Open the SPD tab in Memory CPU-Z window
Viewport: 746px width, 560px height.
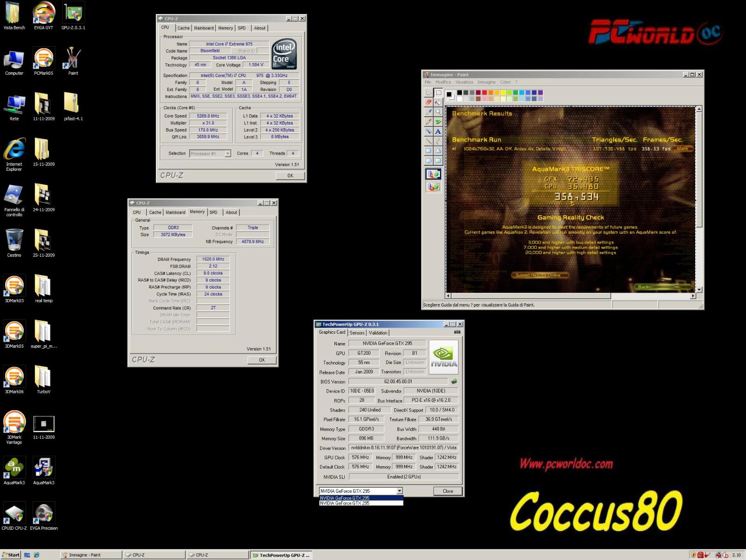click(x=213, y=212)
